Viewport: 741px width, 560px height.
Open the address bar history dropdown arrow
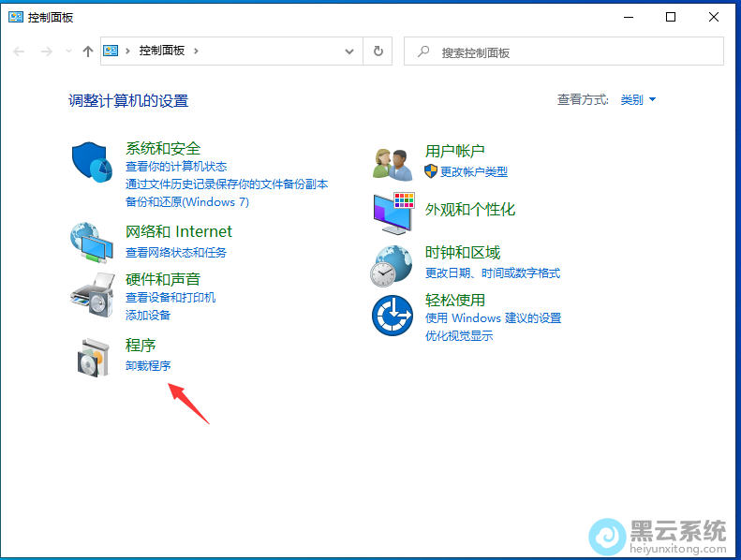tap(349, 52)
